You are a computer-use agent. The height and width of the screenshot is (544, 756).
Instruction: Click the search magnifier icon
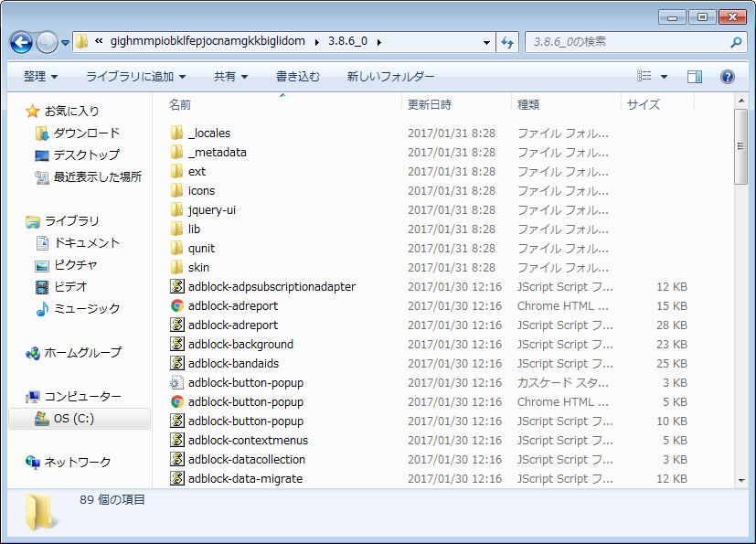coord(736,42)
